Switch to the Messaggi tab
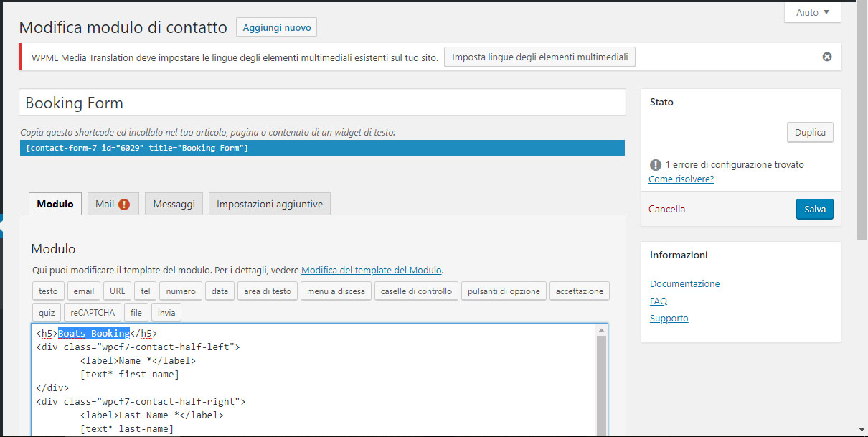868x437 pixels. pos(174,205)
